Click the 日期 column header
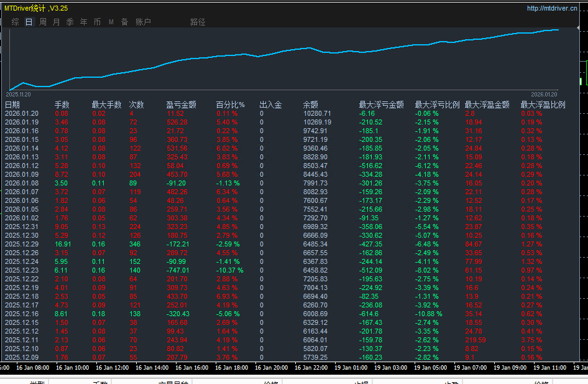 (12, 105)
